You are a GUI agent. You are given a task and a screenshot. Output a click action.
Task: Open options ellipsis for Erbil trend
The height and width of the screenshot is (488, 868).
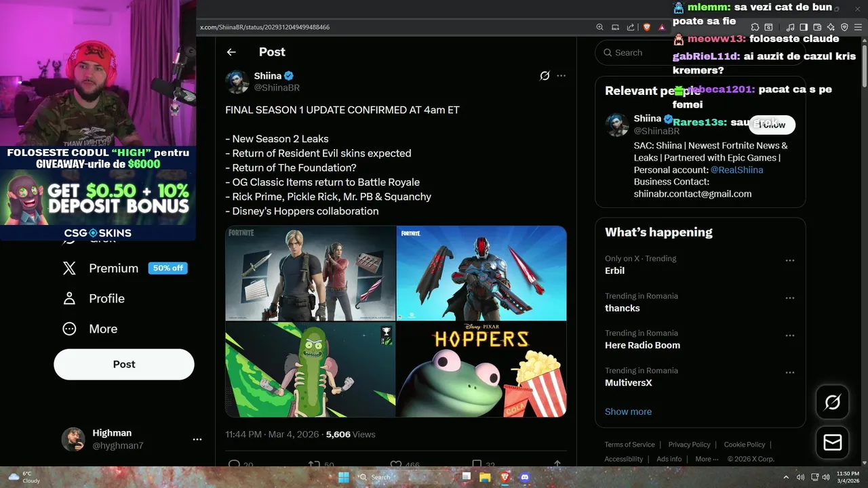pos(790,260)
